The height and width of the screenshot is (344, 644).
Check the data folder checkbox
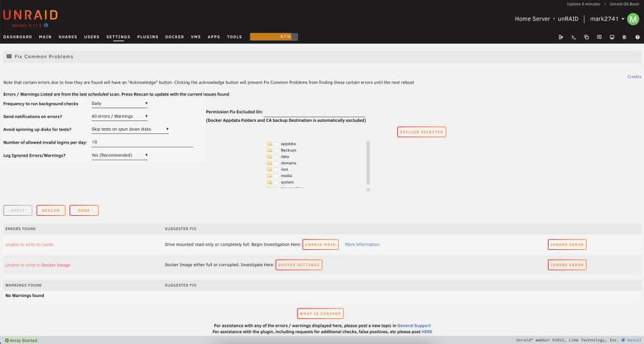276,157
